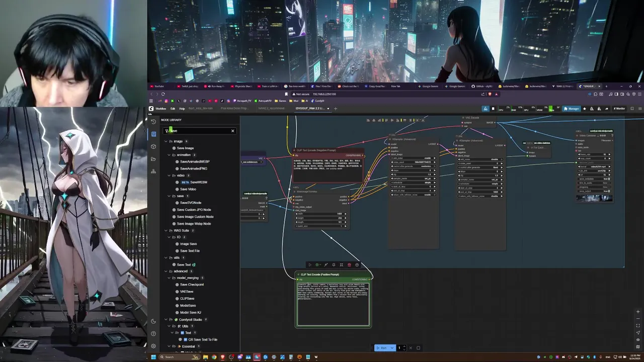Collapse the animation folder
The height and width of the screenshot is (362, 644).
tap(169, 155)
